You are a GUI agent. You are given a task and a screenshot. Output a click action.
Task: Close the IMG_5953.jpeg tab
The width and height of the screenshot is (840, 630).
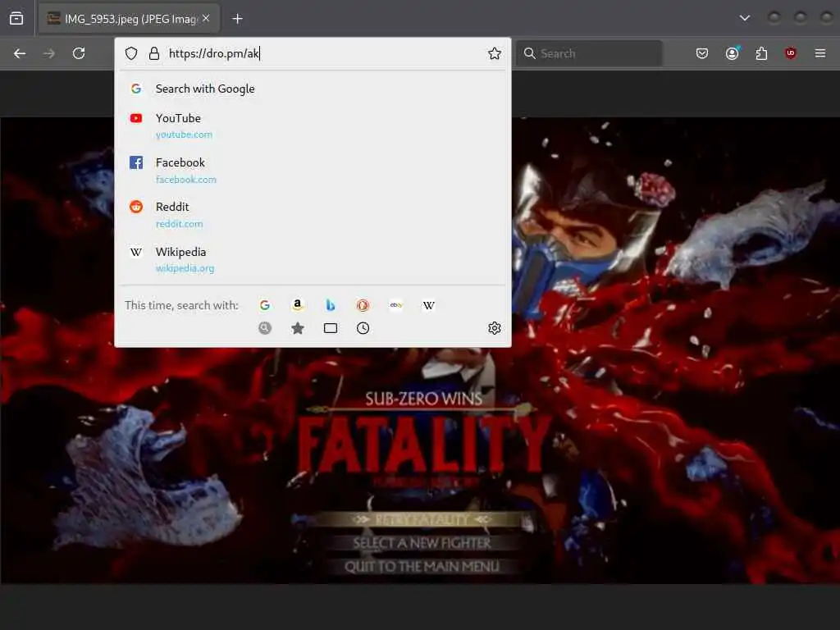coord(206,18)
